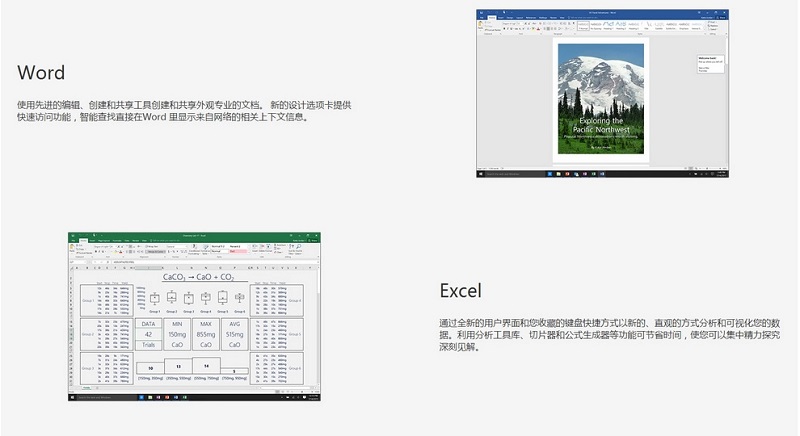Viewport: 800px width, 436px height.
Task: Click the Paste icon in Word ribbon
Action: point(482,26)
